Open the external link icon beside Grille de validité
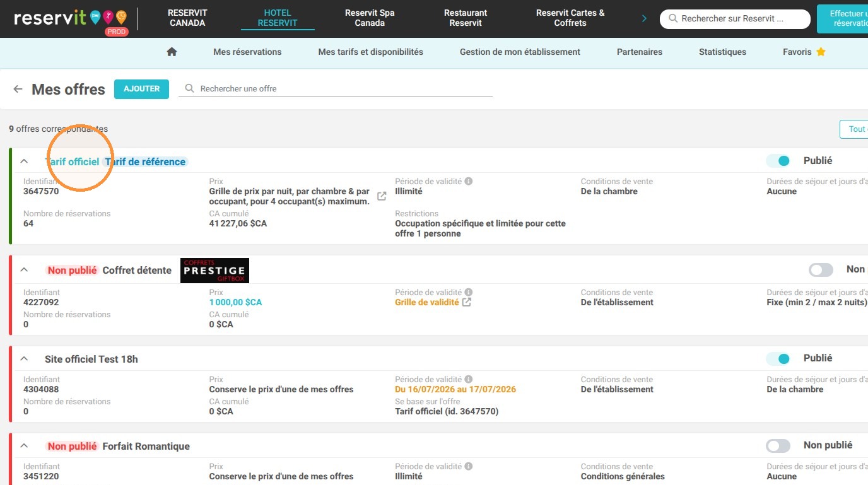868x485 pixels. (x=467, y=302)
